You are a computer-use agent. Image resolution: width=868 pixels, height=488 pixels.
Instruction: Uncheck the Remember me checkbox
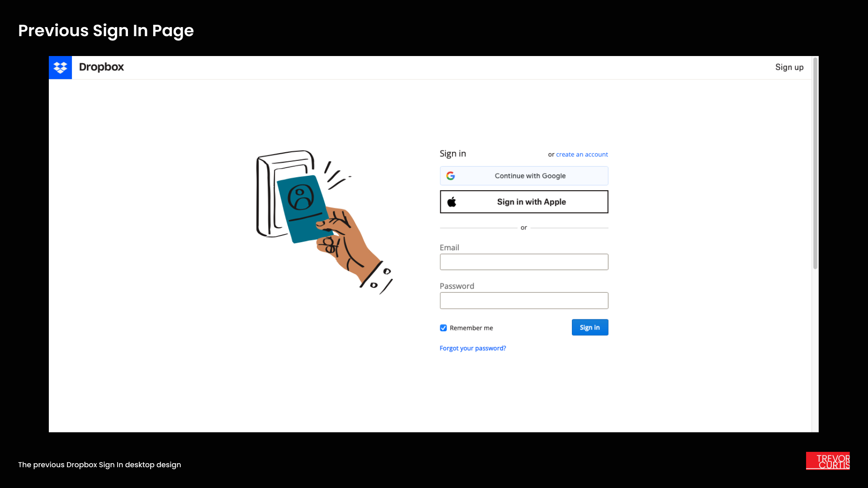(443, 328)
